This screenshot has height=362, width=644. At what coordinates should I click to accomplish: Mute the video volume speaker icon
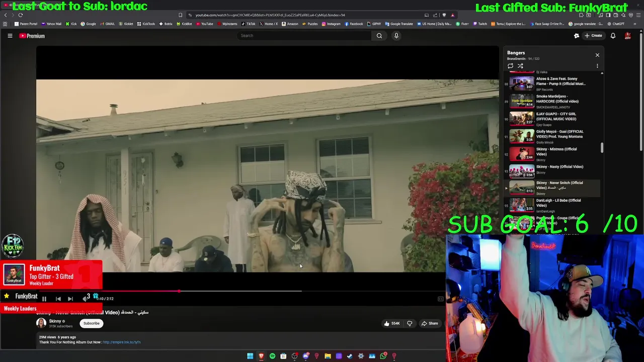(x=85, y=299)
